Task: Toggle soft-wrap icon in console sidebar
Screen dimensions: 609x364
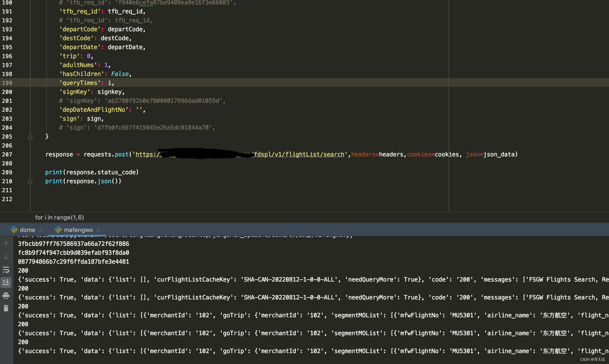Action: 6,270
